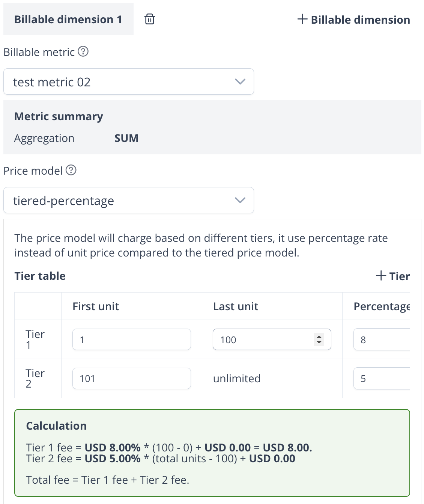This screenshot has width=424, height=504.
Task: Click the 'Tier 1' row label
Action: click(35, 340)
